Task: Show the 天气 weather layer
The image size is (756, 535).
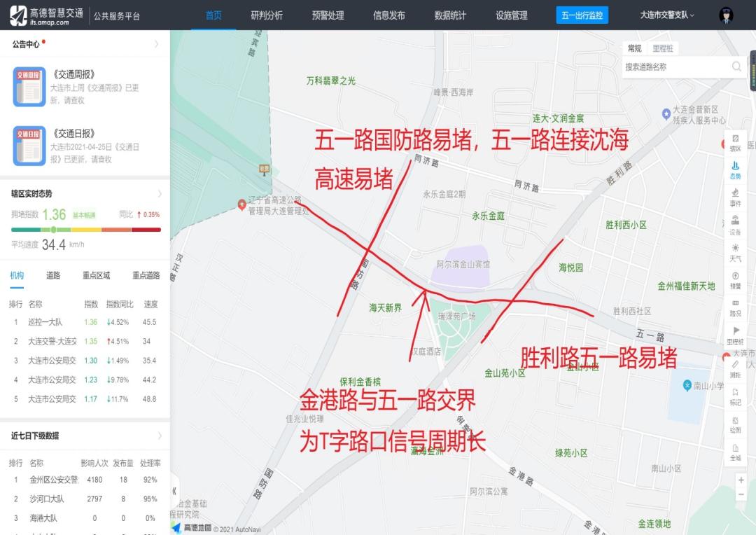Action: point(735,253)
